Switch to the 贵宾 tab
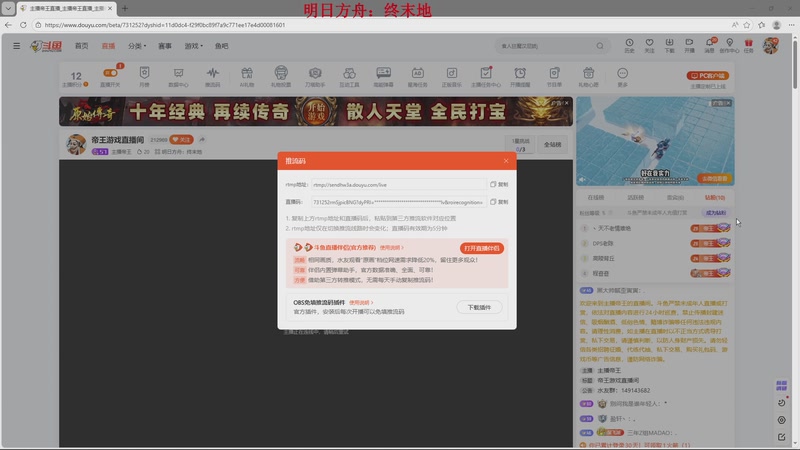Image resolution: width=800 pixels, height=450 pixels. click(x=675, y=197)
